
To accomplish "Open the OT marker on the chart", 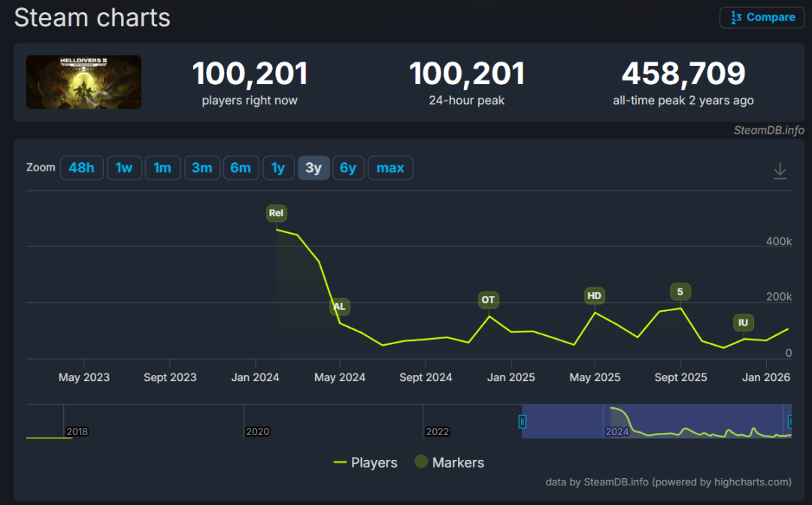I will pos(489,300).
